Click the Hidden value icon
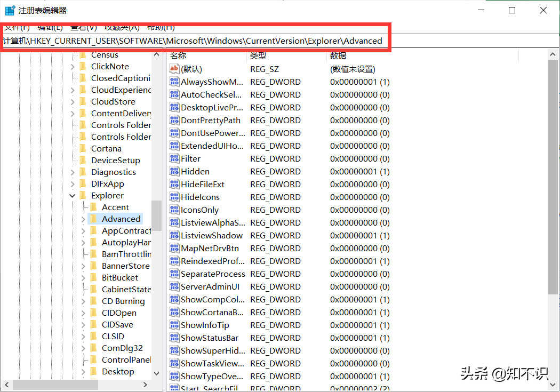This screenshot has width=560, height=392. 174,171
